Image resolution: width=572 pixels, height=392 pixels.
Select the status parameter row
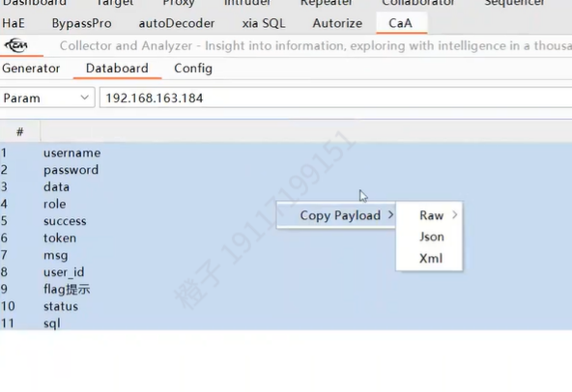pos(286,306)
